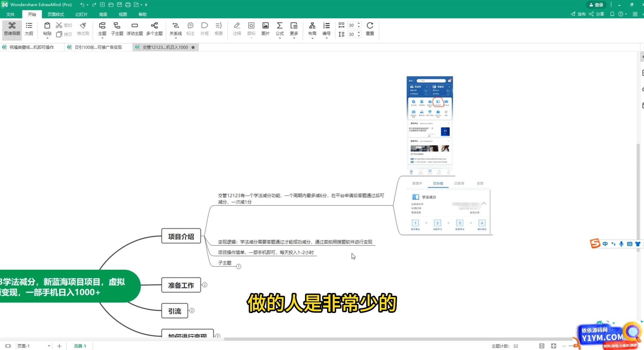Viewport: 644px width, 350px height.
Task: Insert a Subtopic (子主题)
Action: (117, 29)
